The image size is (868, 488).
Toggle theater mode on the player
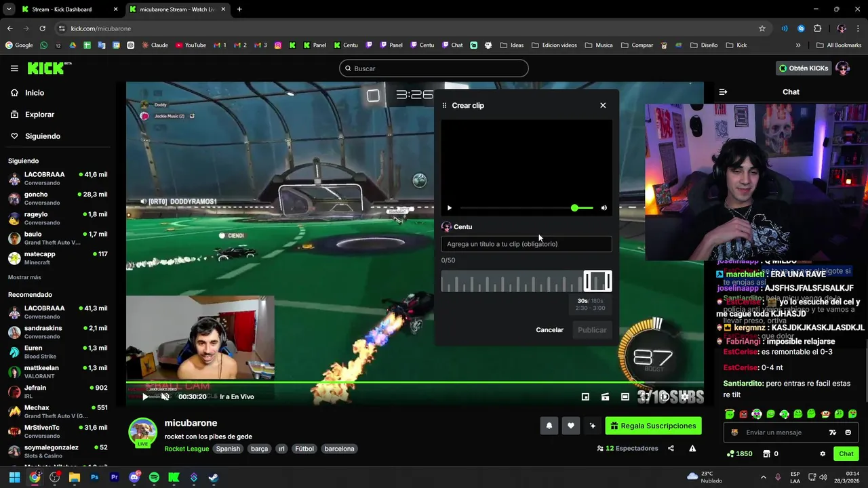(x=625, y=396)
